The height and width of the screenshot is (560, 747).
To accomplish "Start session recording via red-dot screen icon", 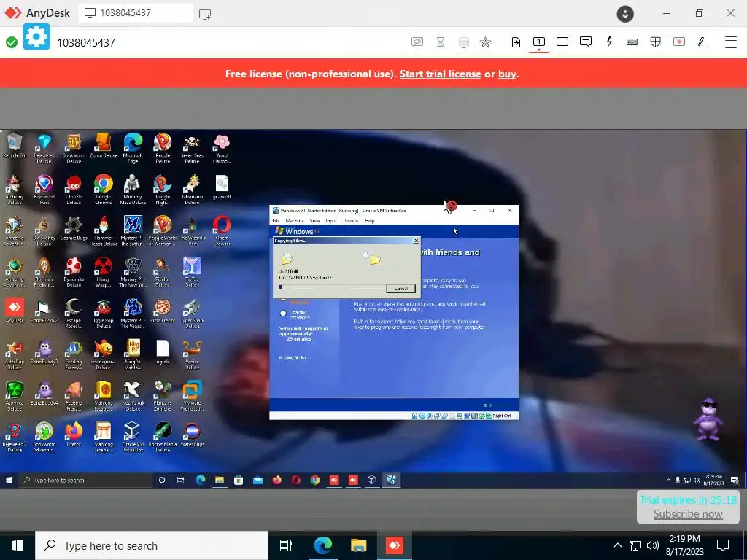I will point(679,42).
